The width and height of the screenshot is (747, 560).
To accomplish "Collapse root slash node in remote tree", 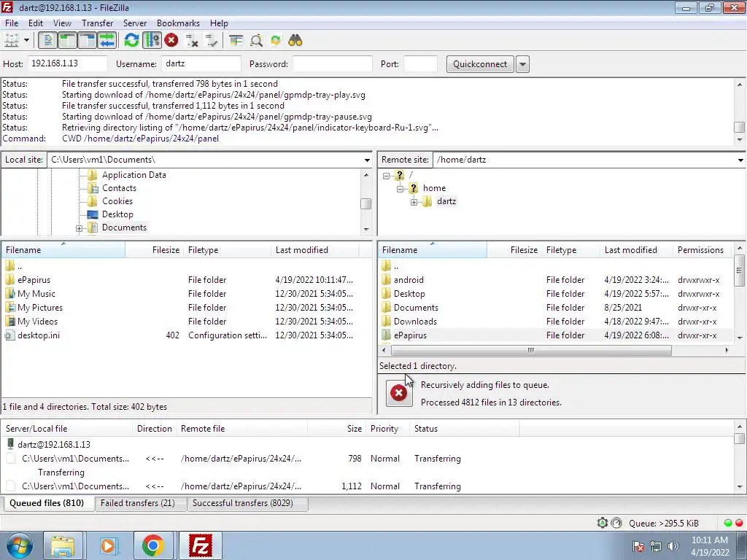I will [387, 176].
